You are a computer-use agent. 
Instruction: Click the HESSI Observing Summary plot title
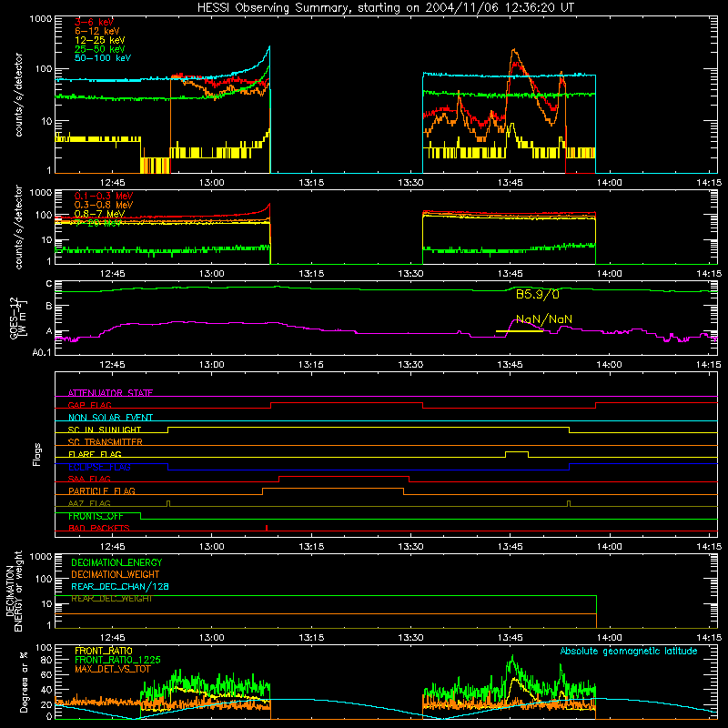385,8
